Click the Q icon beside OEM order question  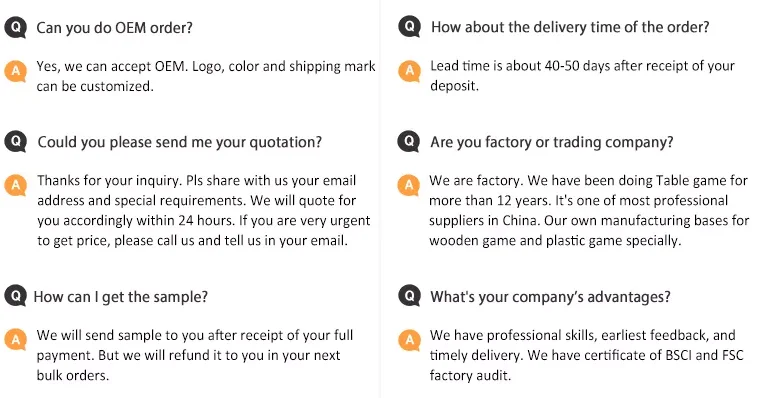(x=15, y=27)
